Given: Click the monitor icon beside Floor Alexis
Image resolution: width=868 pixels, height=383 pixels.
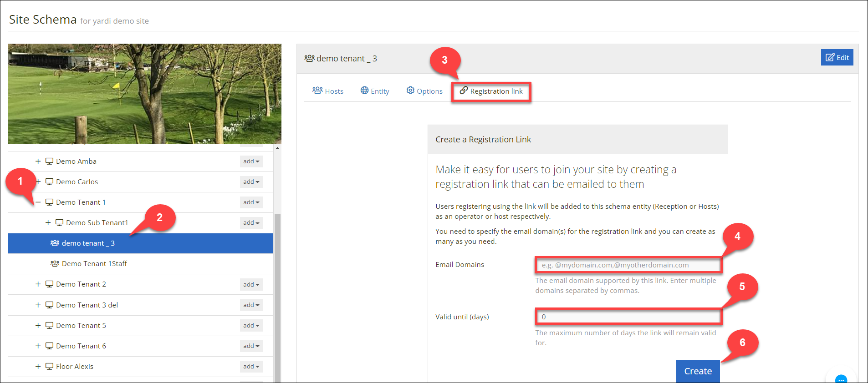Looking at the screenshot, I should (x=50, y=366).
